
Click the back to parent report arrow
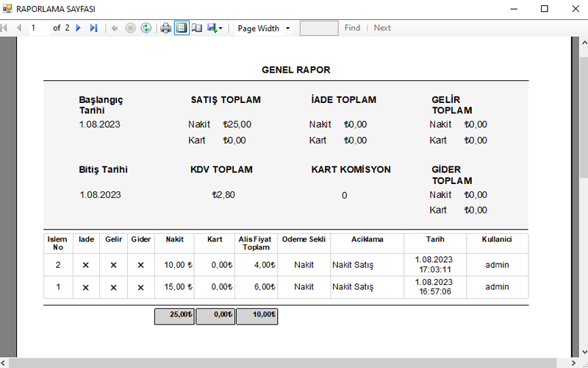[115, 28]
